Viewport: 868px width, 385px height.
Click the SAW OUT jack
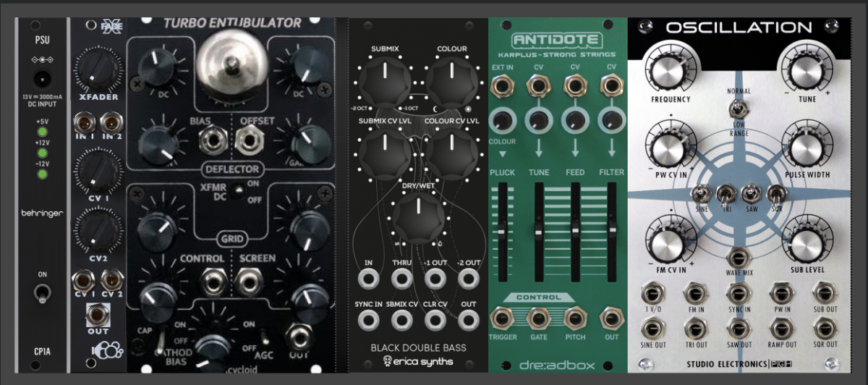click(738, 329)
